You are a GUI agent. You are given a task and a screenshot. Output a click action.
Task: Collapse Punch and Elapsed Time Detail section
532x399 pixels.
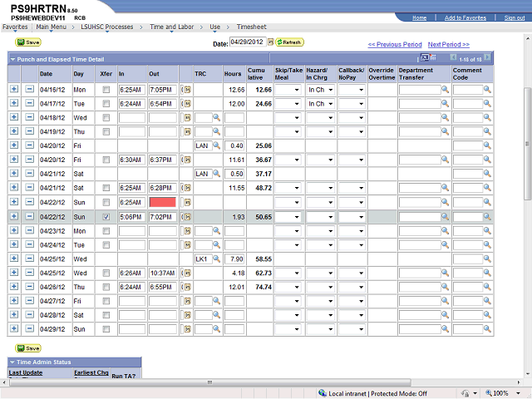coord(12,59)
